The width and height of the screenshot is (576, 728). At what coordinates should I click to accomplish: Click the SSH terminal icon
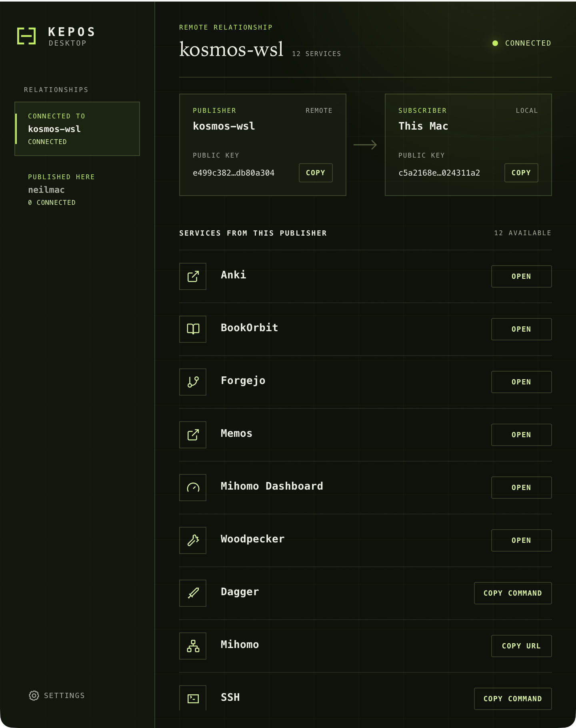(x=193, y=698)
